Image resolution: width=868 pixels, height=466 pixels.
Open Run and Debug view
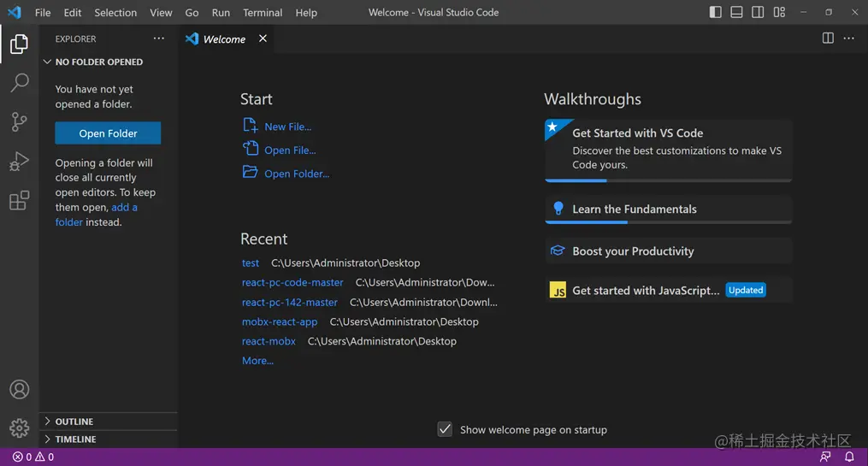point(19,162)
